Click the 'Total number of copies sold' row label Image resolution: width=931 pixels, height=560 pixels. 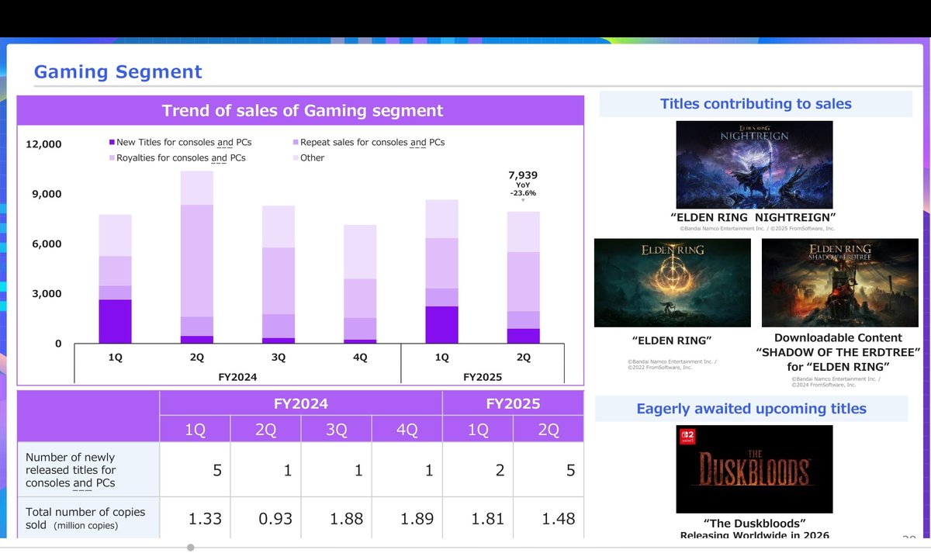(85, 518)
